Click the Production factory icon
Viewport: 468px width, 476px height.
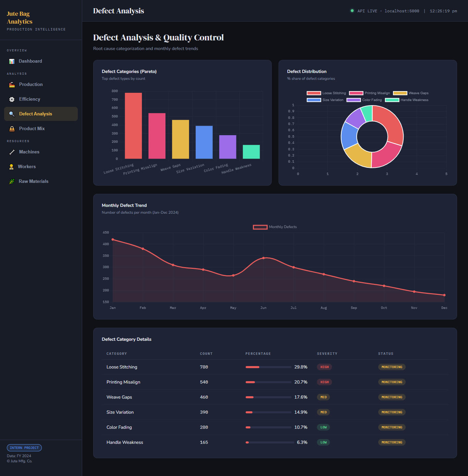(x=12, y=85)
